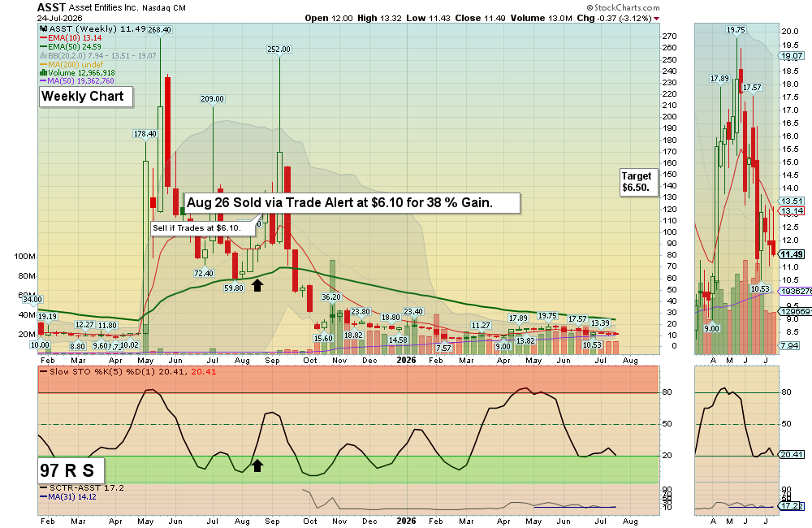This screenshot has width=812, height=528.
Task: Click the 59.80 low price label
Action: point(234,288)
